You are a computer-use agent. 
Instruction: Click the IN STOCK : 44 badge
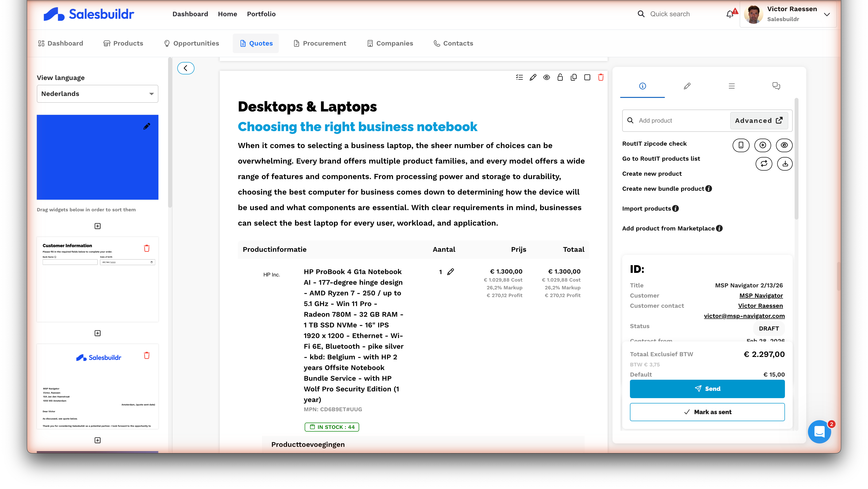332,427
